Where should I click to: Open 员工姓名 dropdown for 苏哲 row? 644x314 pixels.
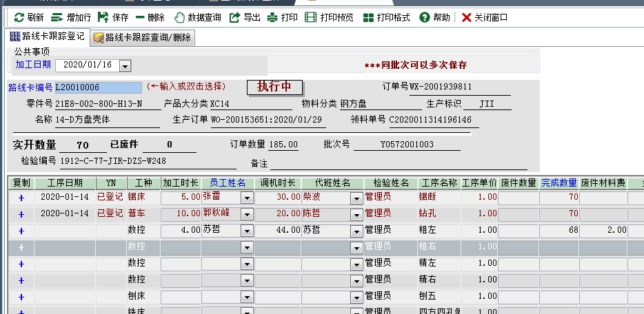pos(247,231)
